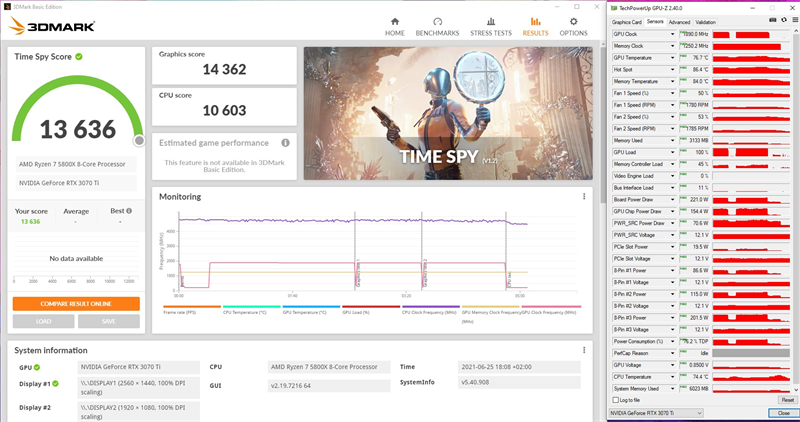Screen dimensions: 800x422
Task: Open the 3DMark Options gear
Action: click(573, 26)
